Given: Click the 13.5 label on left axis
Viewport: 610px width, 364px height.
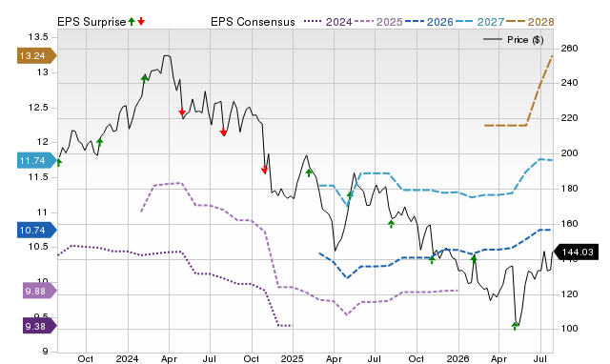Looking at the screenshot, I should tap(38, 37).
